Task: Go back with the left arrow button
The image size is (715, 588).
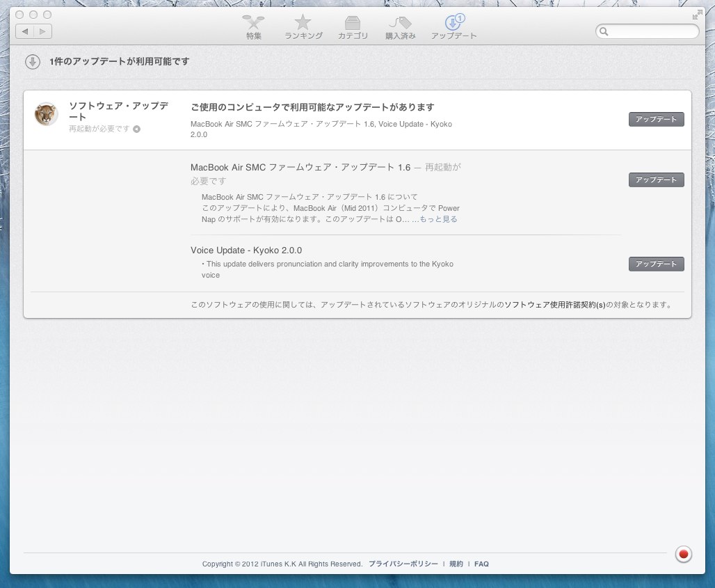Action: tap(24, 31)
